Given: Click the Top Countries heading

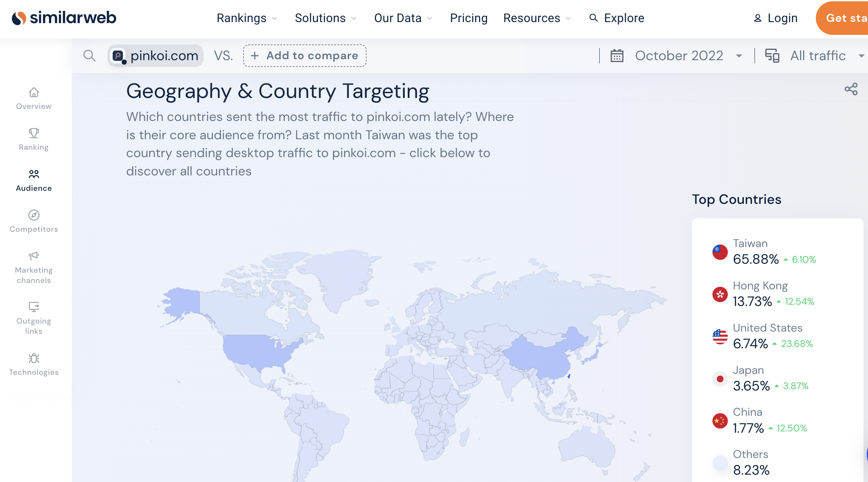Looking at the screenshot, I should (x=736, y=199).
